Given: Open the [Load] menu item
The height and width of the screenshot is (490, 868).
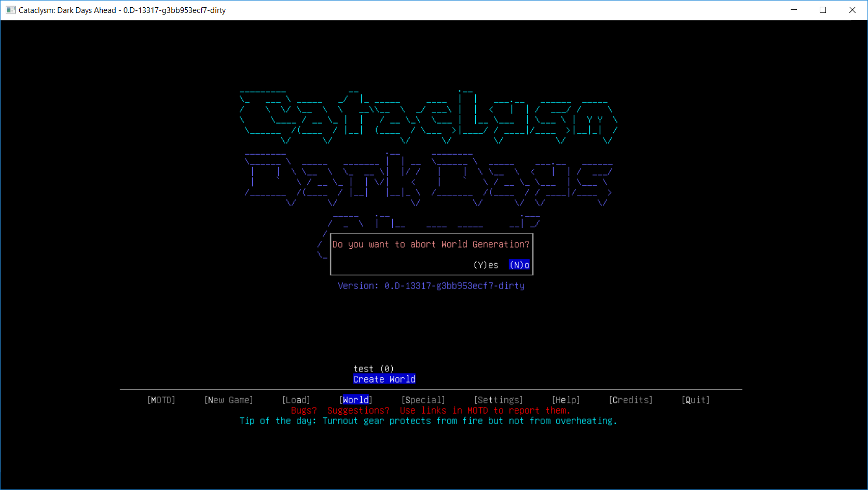Looking at the screenshot, I should (x=296, y=400).
